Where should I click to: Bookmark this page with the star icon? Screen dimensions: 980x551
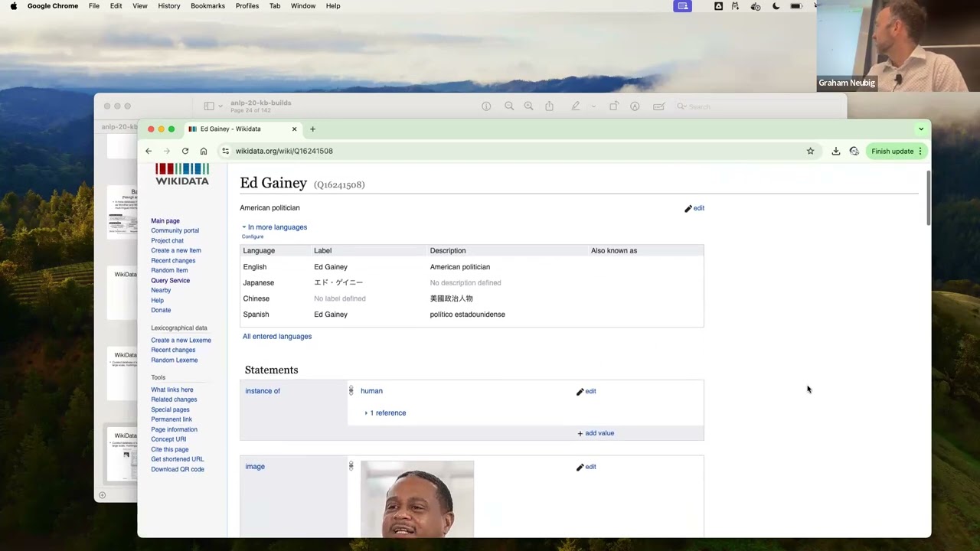811,151
